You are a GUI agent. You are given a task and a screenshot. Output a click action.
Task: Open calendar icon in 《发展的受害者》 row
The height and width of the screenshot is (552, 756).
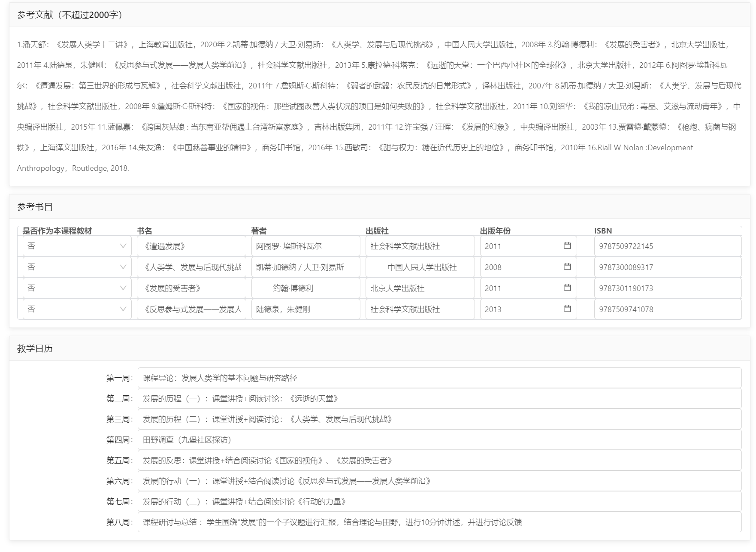pos(567,288)
